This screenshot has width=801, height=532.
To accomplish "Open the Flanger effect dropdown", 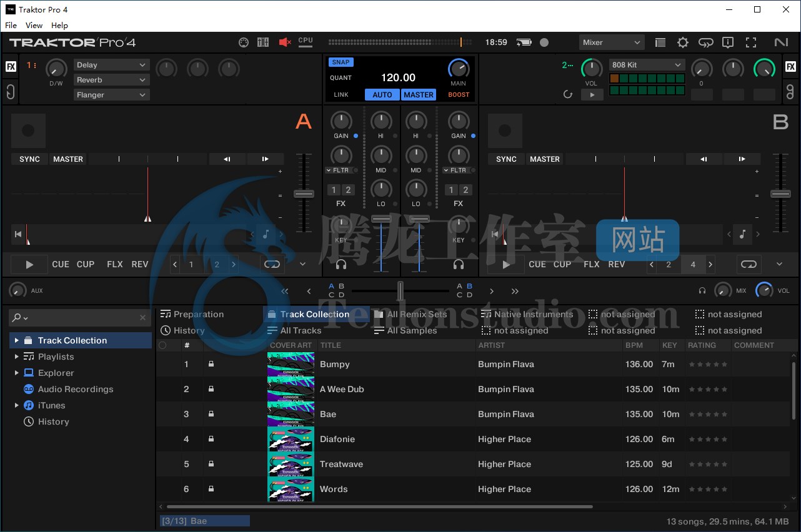I will (x=111, y=95).
